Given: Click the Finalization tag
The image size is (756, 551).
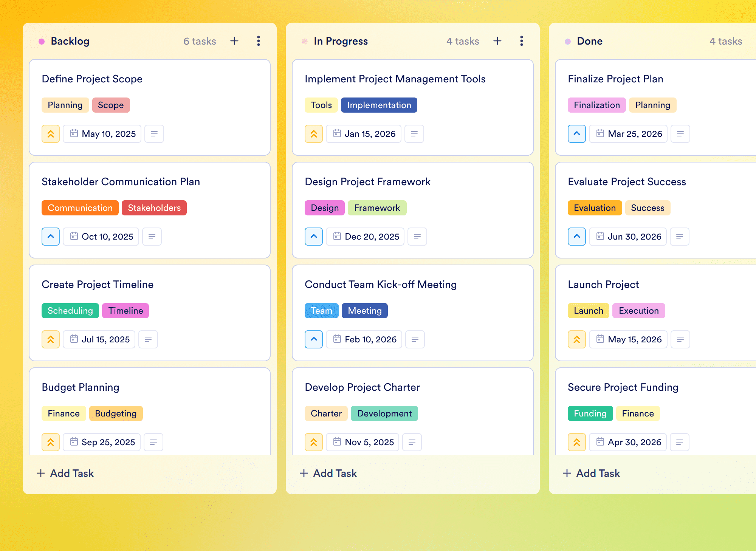Looking at the screenshot, I should pos(597,105).
